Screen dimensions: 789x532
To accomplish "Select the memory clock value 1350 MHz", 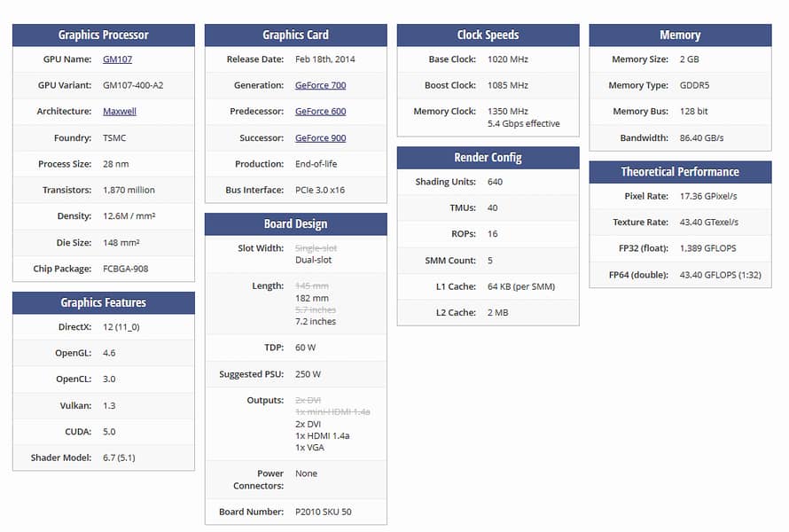I will coord(508,111).
